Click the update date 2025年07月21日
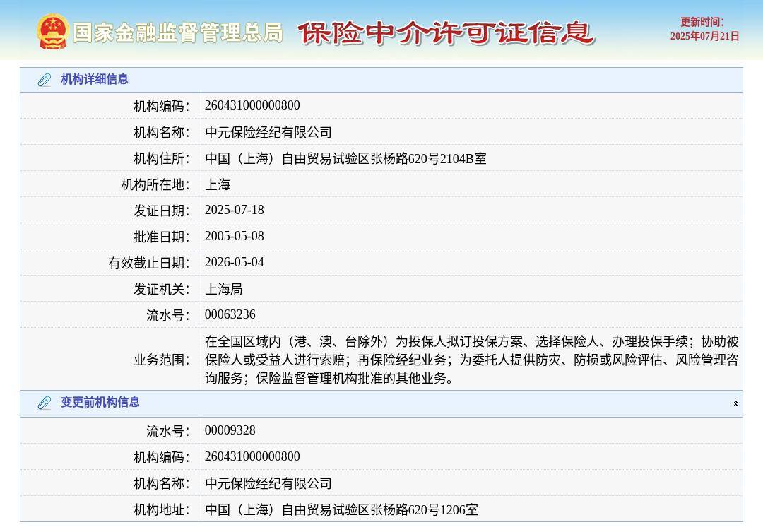Viewport: 763px width, 532px height. [x=704, y=36]
